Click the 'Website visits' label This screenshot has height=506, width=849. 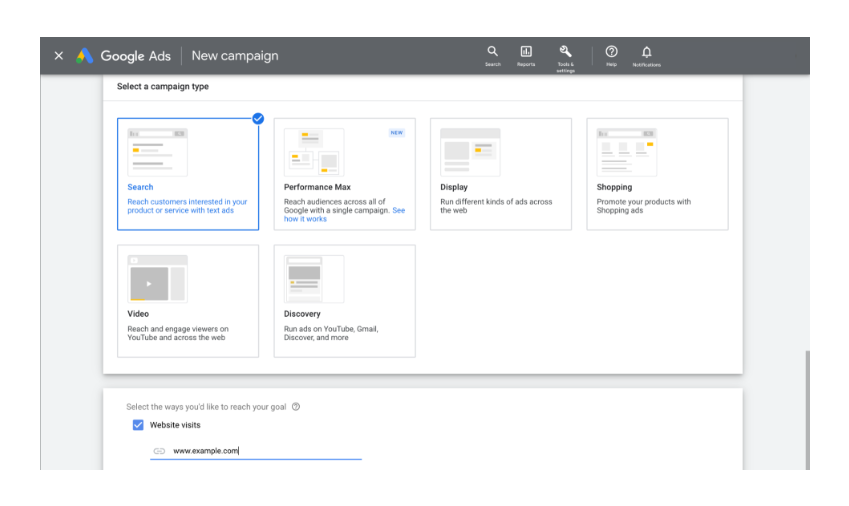(x=175, y=425)
